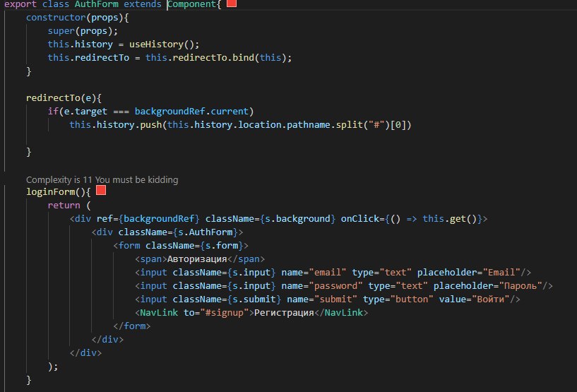Click 'AuthForm' in the class declaration line
This screenshot has height=392, width=577.
coord(97,4)
